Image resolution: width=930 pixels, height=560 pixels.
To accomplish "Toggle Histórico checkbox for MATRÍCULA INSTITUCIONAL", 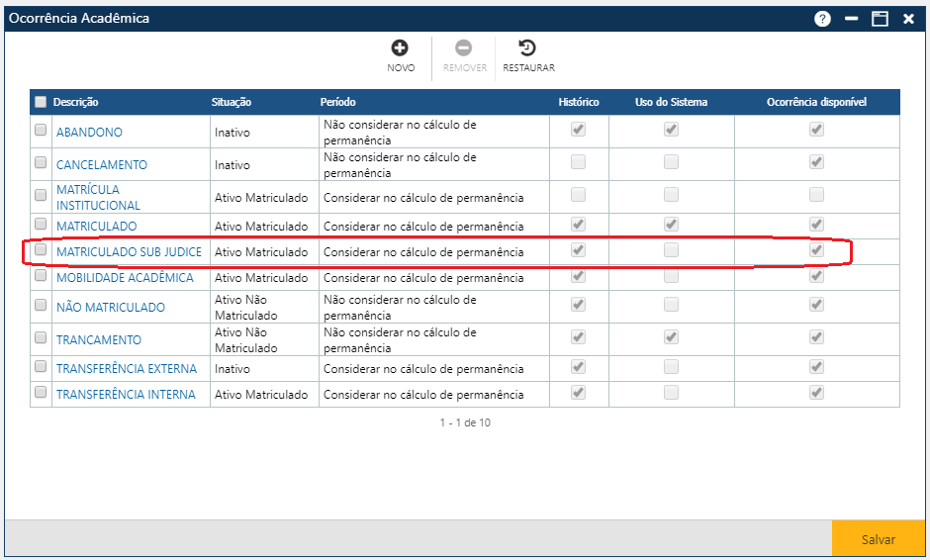I will (x=578, y=195).
